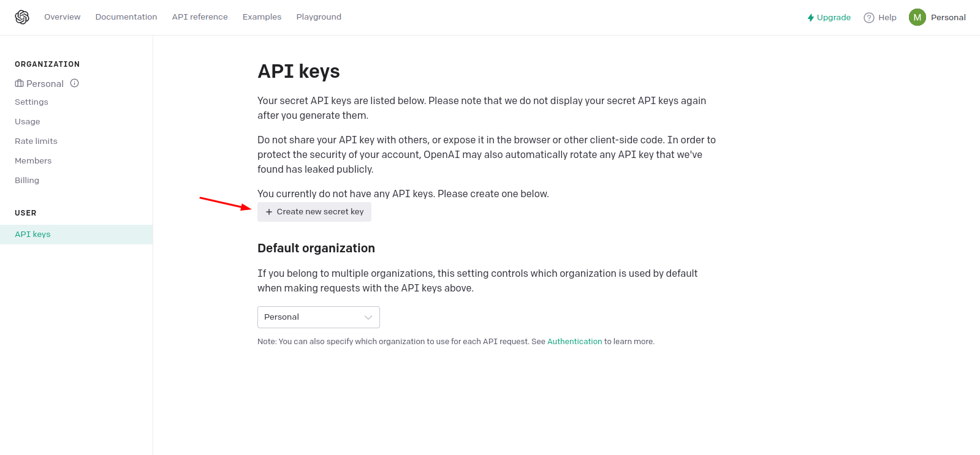
Task: Click the OpenAI logo icon
Action: pos(22,17)
